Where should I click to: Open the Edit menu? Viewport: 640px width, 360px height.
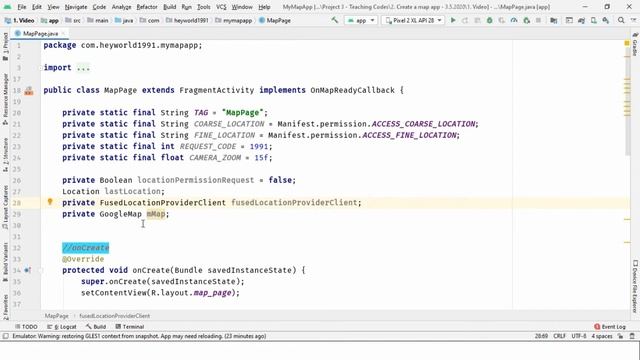[37, 7]
